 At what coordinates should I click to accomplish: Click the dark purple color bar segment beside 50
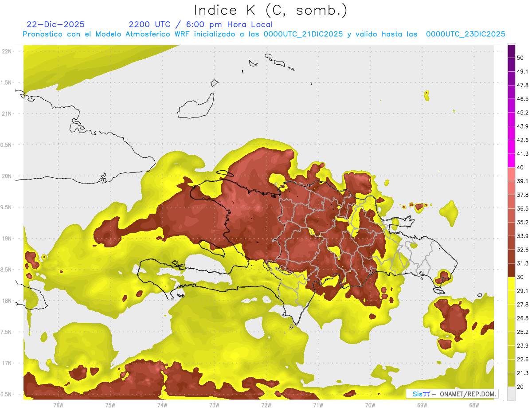511,52
